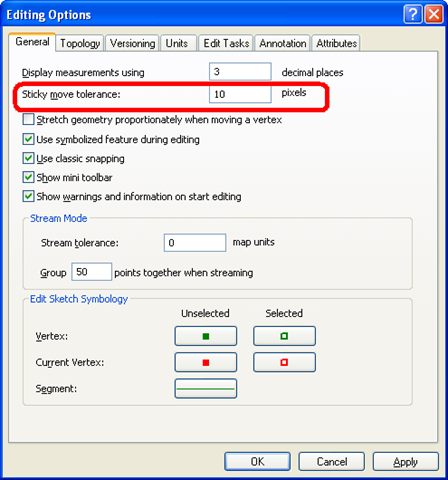Click 'points together when streaming' text
The height and width of the screenshot is (480, 448).
click(x=184, y=273)
